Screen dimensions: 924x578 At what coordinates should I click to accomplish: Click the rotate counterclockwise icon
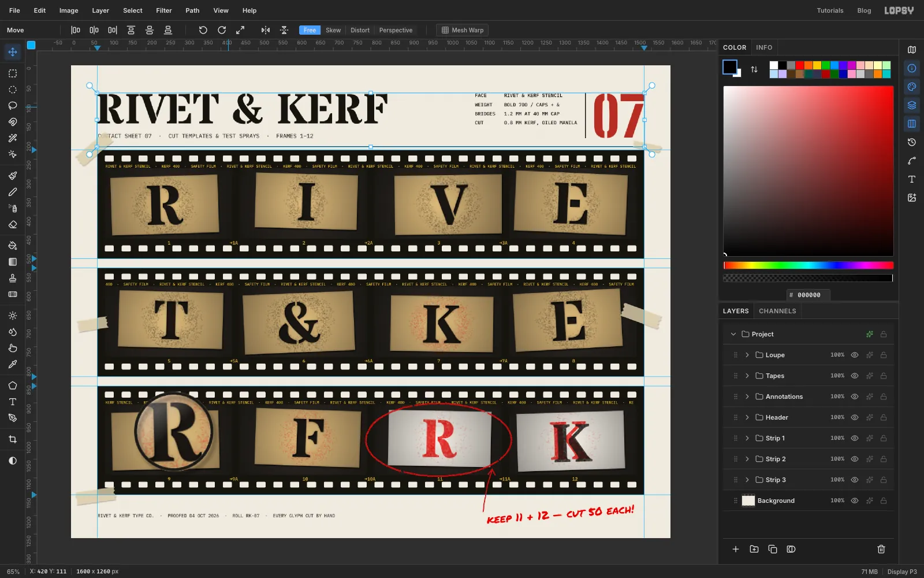[203, 30]
